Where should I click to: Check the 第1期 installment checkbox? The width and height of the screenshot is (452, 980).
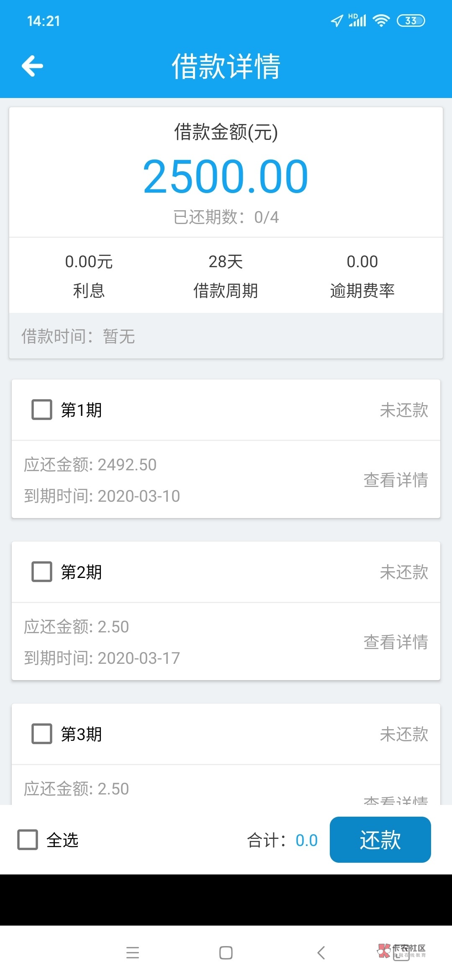click(x=42, y=410)
